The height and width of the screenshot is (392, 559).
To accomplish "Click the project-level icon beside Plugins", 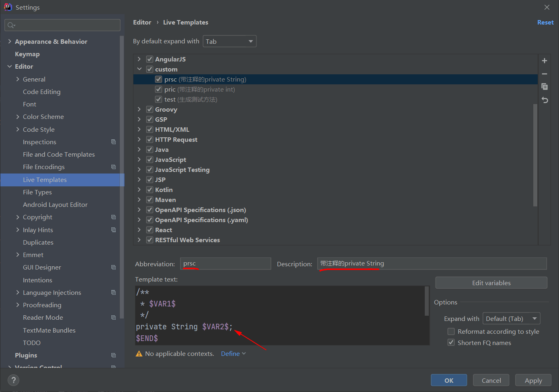I will [113, 355].
